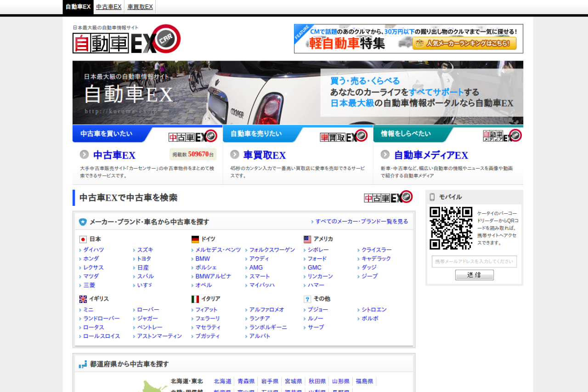
Task: View all makers and brands list link
Action: click(362, 222)
